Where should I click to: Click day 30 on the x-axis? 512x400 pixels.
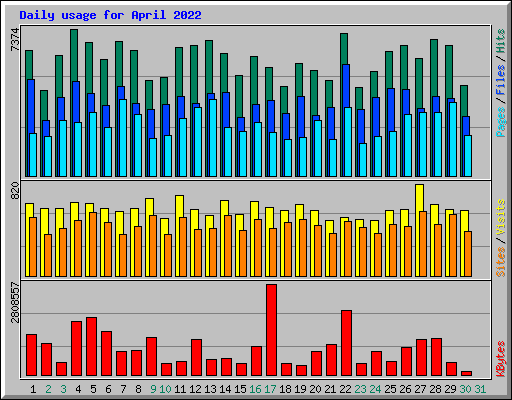click(x=465, y=389)
